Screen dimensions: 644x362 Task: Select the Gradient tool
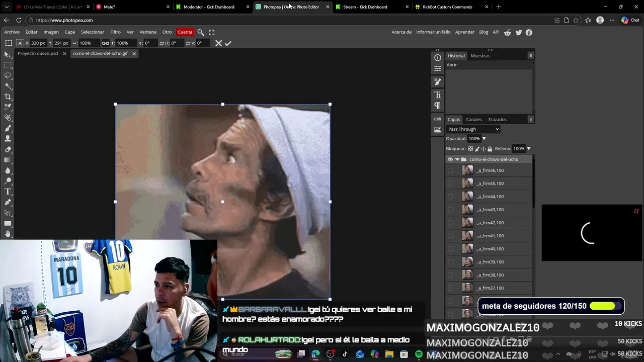click(8, 160)
